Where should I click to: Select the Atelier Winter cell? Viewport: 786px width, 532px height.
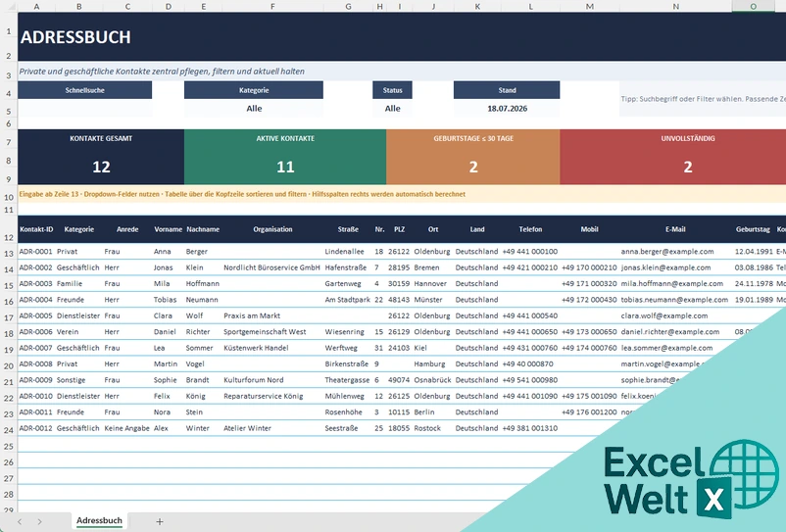tap(272, 428)
